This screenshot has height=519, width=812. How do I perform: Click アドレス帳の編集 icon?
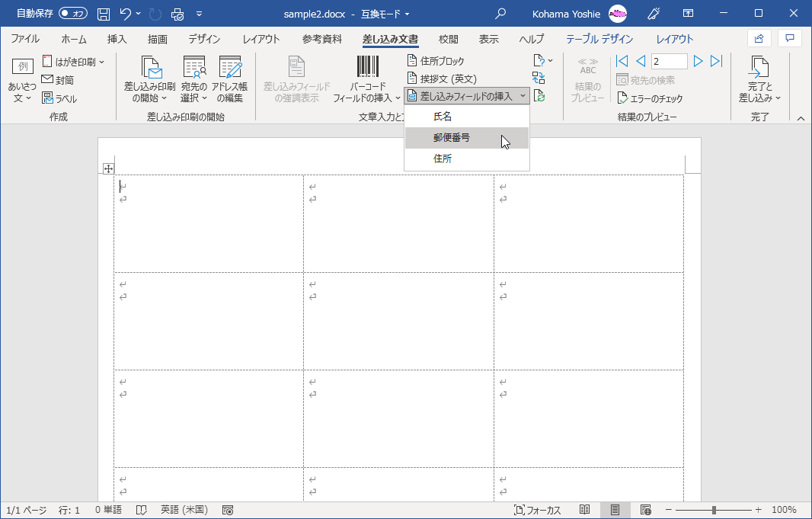[229, 80]
